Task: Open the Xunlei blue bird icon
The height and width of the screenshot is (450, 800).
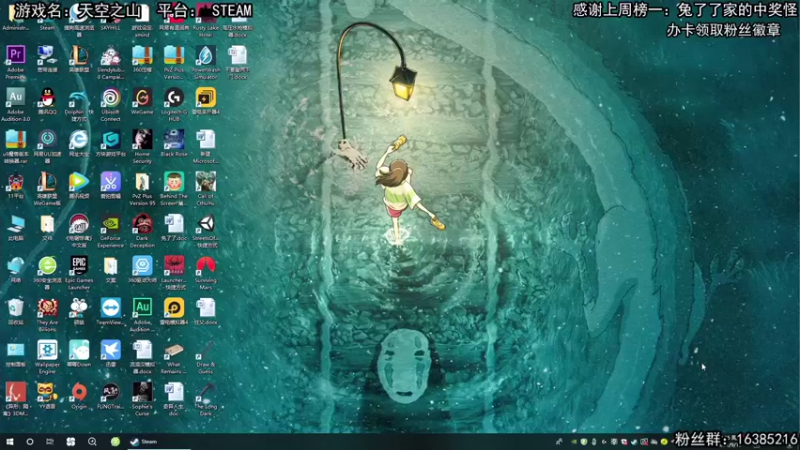Action: pos(111,351)
